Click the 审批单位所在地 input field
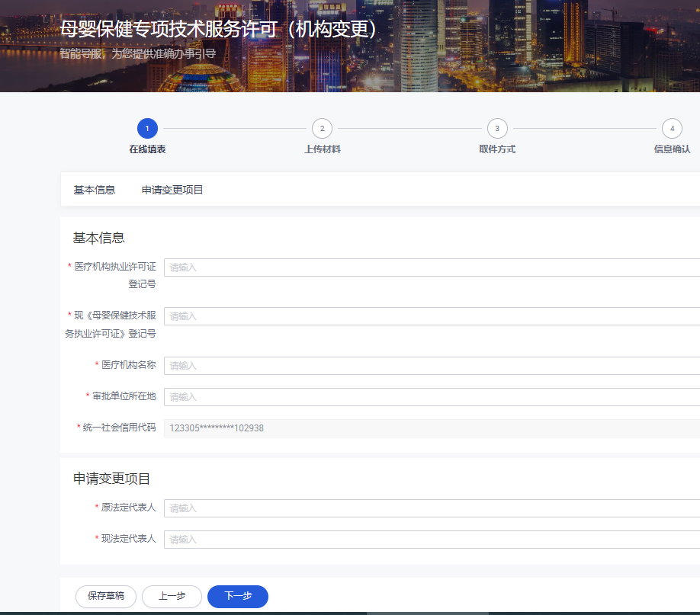 (432, 397)
